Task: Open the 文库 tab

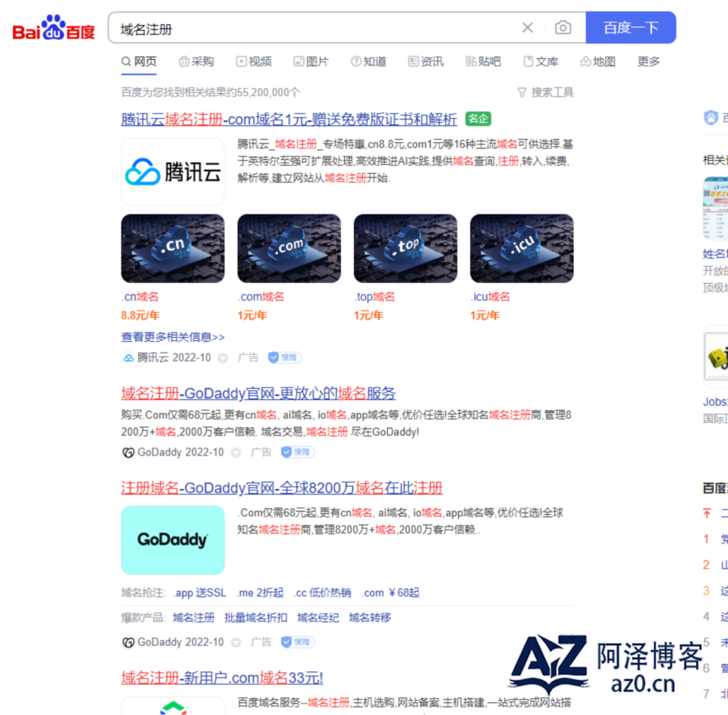Action: pyautogui.click(x=540, y=62)
